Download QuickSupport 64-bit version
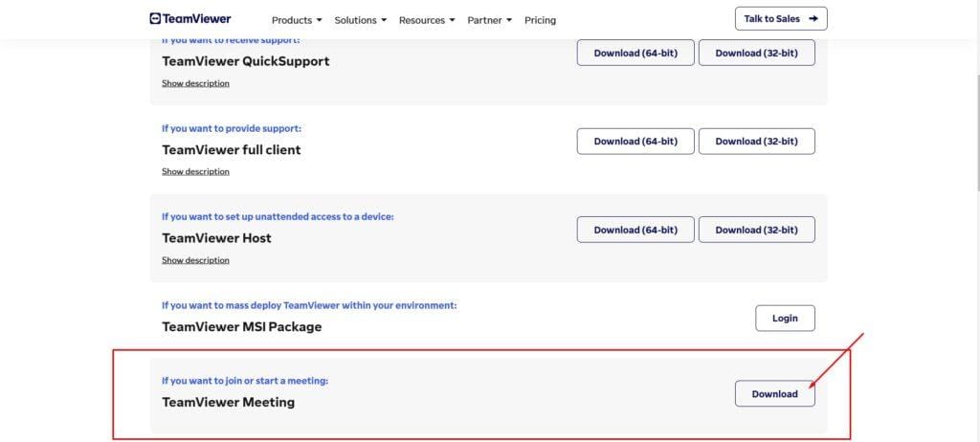Image resolution: width=980 pixels, height=442 pixels. click(x=635, y=53)
